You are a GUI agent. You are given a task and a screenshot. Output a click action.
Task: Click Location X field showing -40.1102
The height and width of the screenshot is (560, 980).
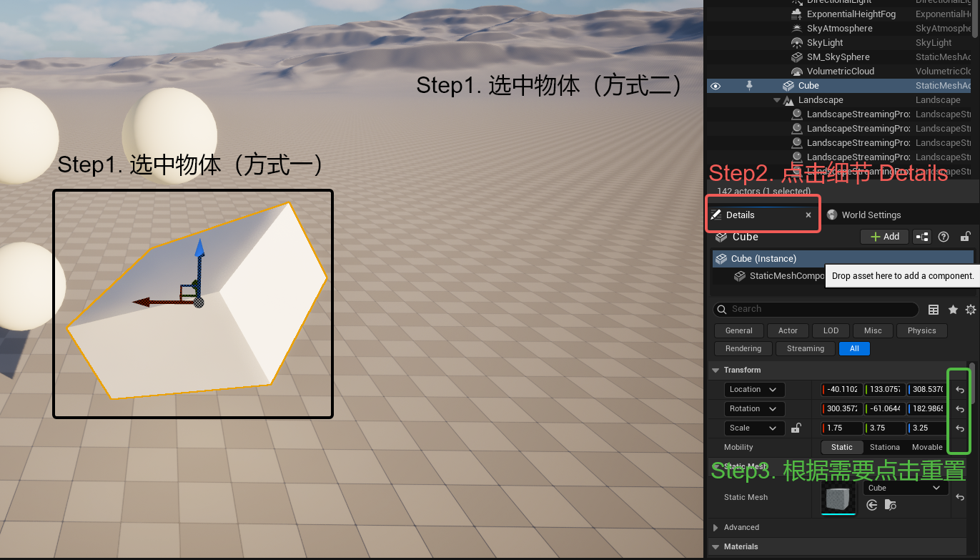point(841,390)
